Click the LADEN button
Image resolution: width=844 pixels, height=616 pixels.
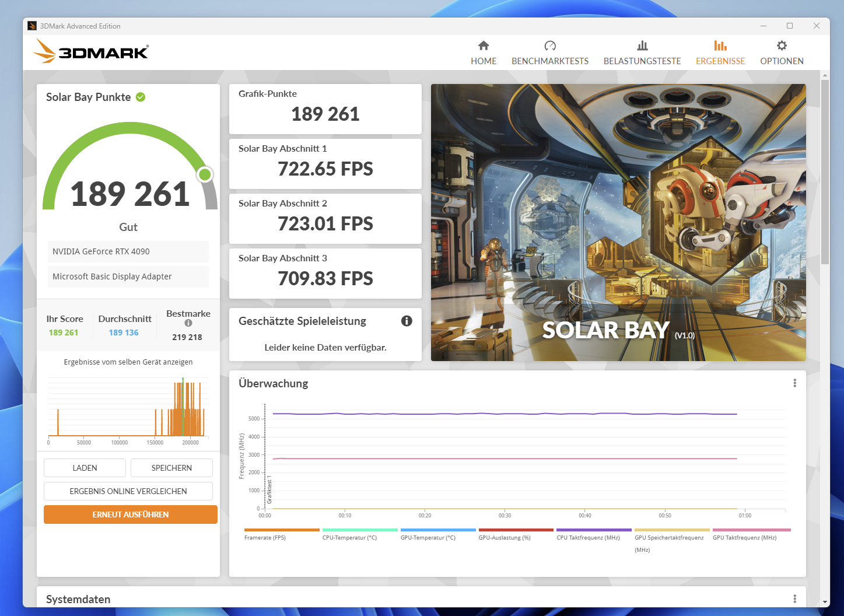pyautogui.click(x=85, y=468)
